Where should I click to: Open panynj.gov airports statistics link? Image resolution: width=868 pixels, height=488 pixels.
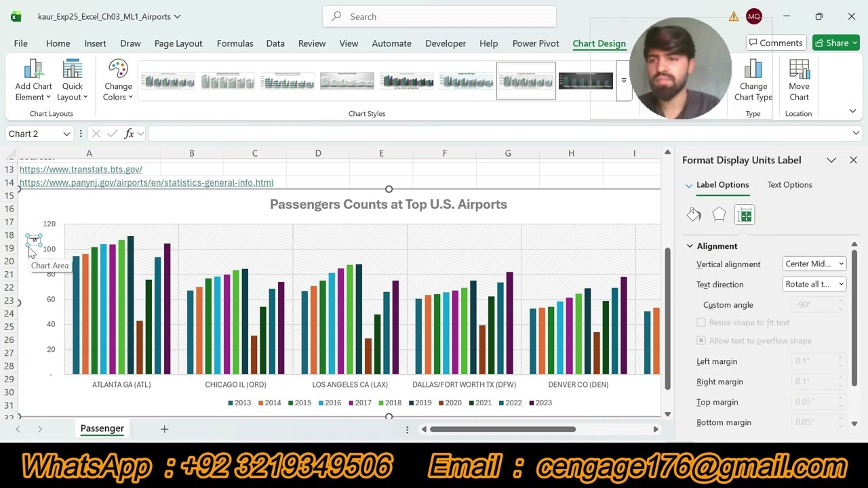(146, 182)
